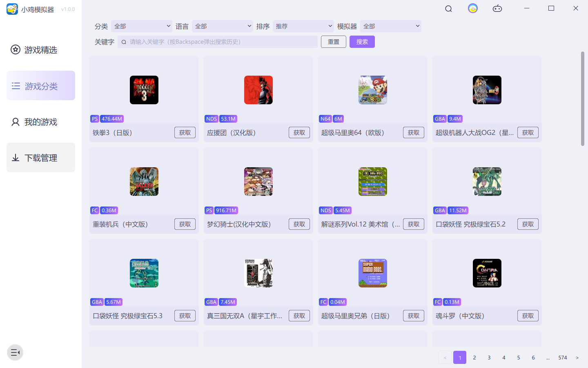The image size is (588, 368).
Task: Open the 模拟器 emulator dropdown
Action: click(x=391, y=26)
